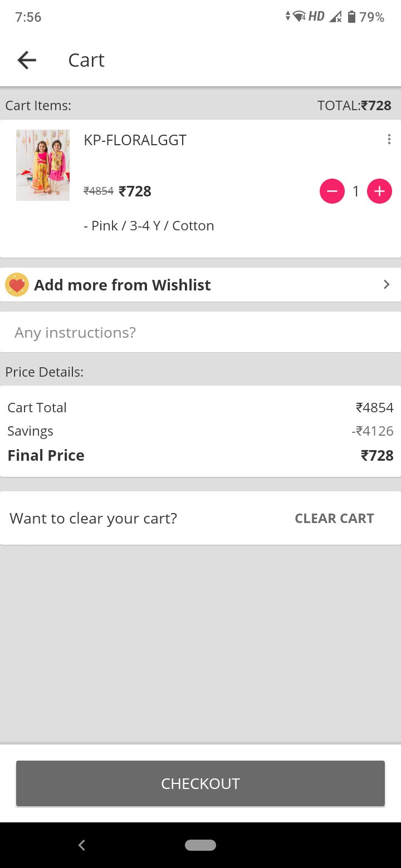Increase quantity with the plus button

pyautogui.click(x=379, y=191)
